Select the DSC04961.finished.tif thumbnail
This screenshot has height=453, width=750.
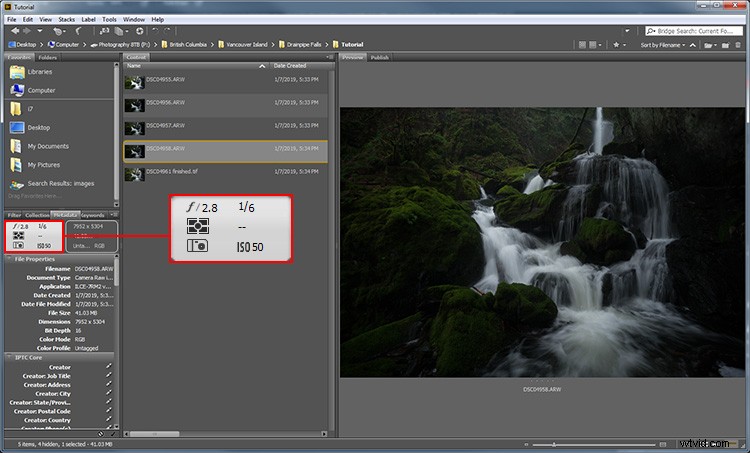click(x=135, y=172)
